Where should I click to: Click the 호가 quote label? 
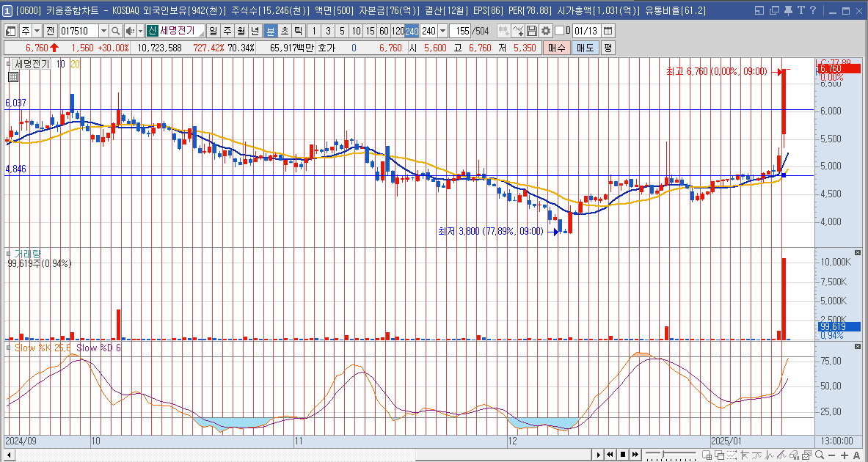tap(326, 48)
